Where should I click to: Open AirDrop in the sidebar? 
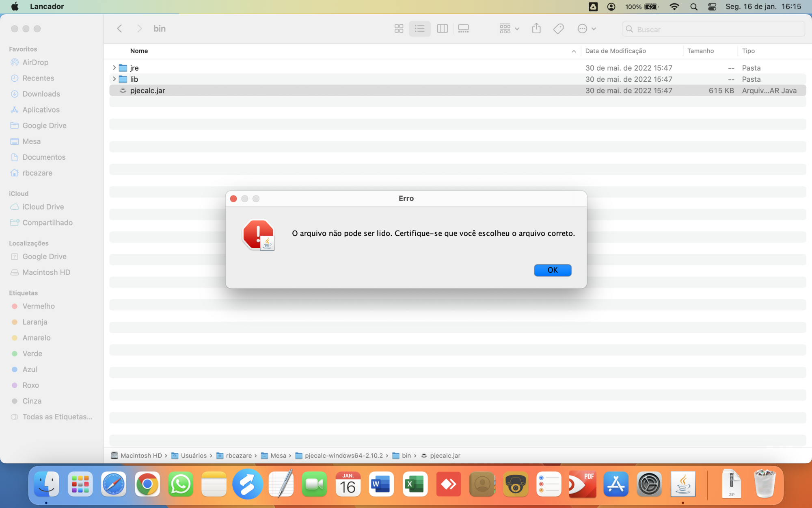(x=35, y=62)
